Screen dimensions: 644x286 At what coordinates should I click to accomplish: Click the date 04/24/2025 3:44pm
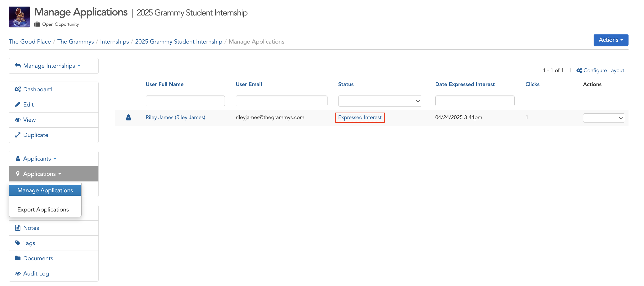coord(458,117)
